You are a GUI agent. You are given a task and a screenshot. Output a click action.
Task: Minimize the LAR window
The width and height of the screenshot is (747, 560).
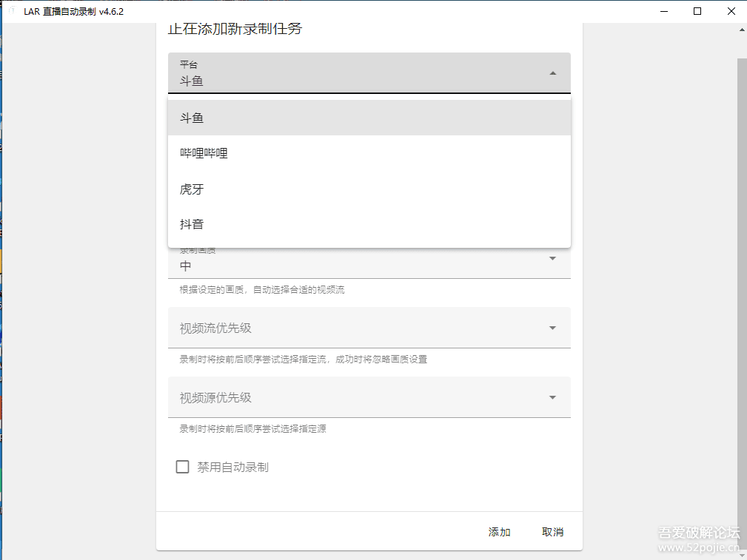(x=665, y=11)
